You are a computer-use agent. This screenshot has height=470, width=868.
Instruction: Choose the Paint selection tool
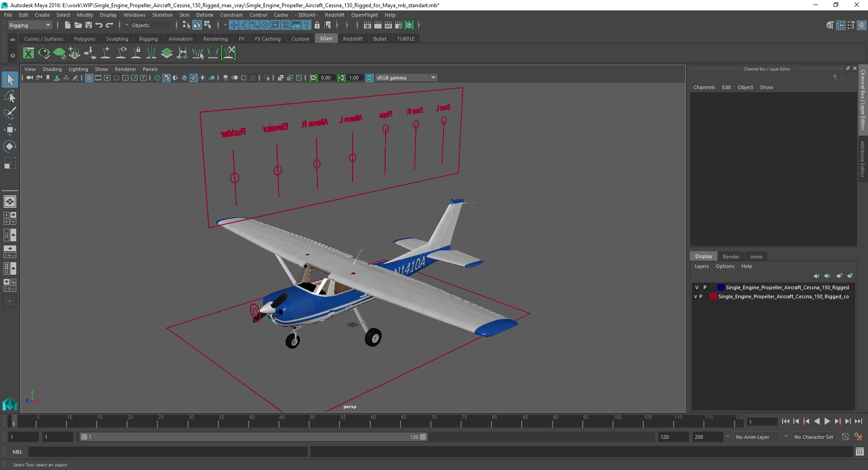coord(10,113)
